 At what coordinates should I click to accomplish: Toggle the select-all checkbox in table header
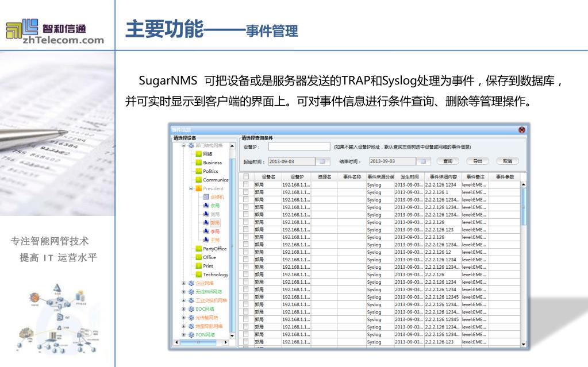[x=246, y=177]
